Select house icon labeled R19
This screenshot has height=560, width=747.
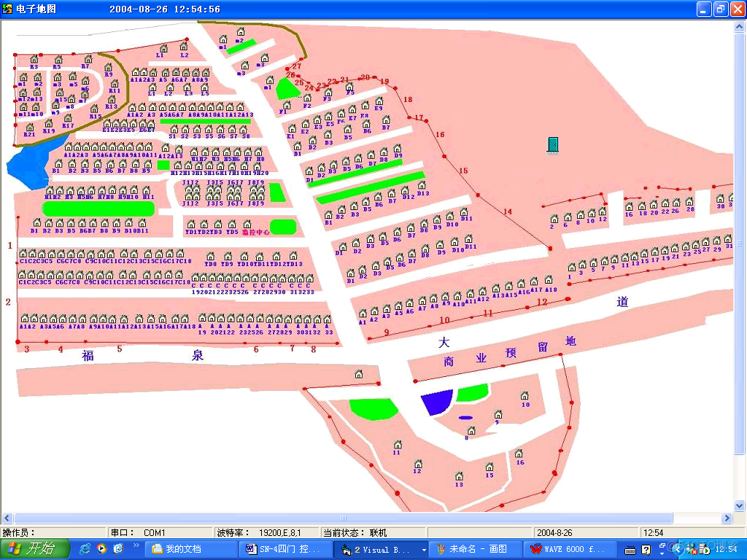[49, 124]
